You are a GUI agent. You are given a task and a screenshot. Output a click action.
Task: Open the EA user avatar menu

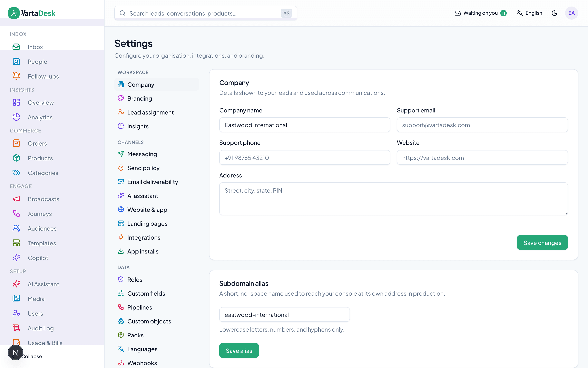pyautogui.click(x=571, y=13)
